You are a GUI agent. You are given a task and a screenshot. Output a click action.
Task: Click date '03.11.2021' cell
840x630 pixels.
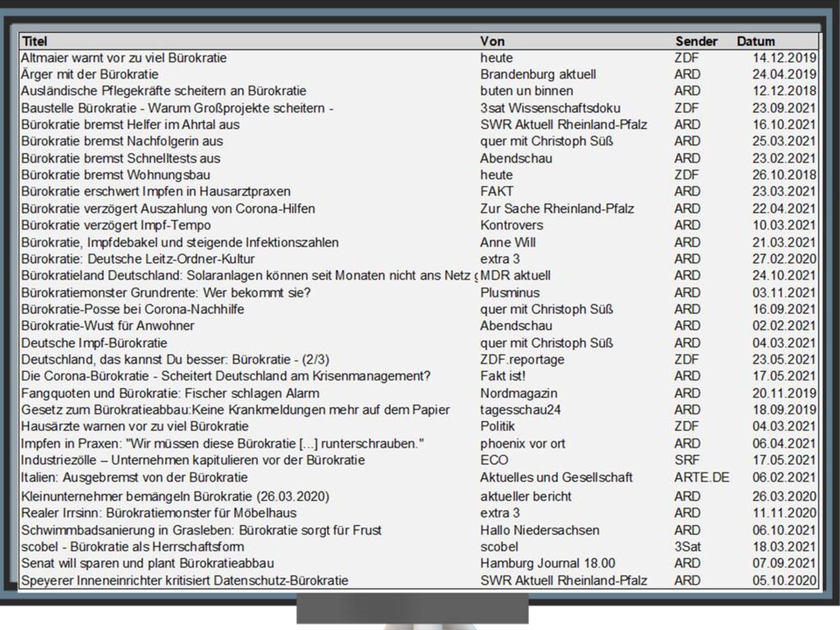pyautogui.click(x=784, y=293)
